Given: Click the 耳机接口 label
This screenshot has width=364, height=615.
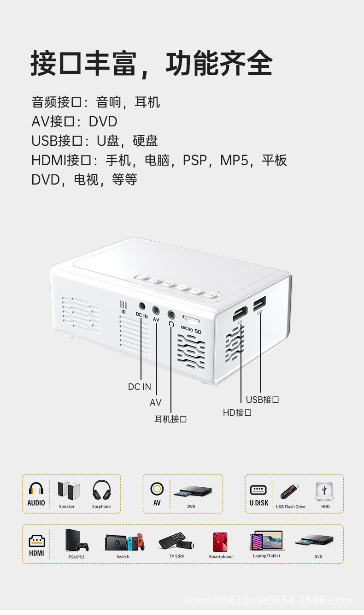Looking at the screenshot, I should point(170,419).
